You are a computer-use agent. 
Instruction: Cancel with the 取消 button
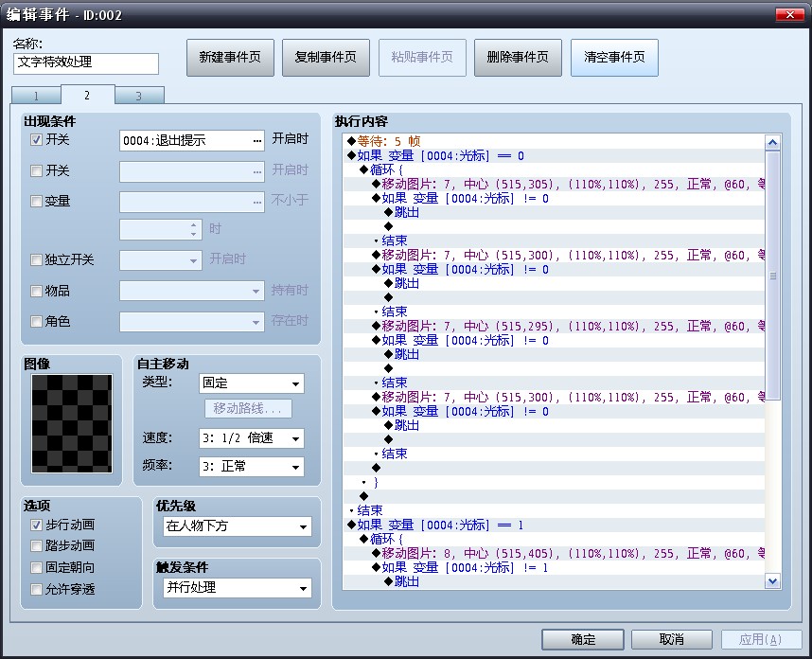672,640
